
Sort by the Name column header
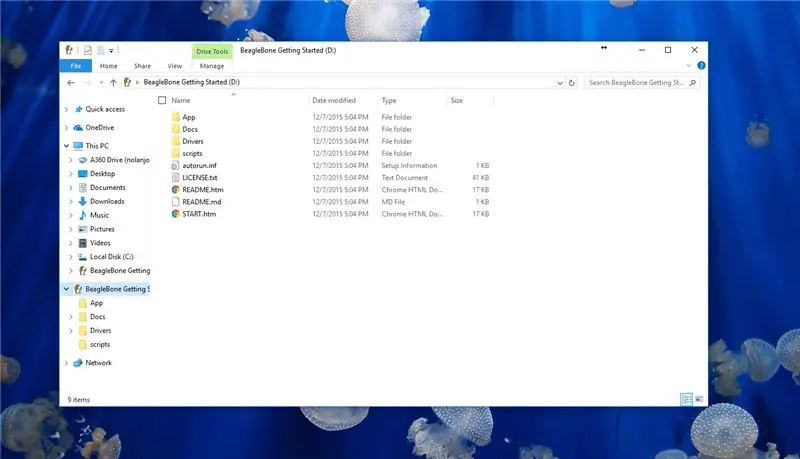[x=181, y=100]
